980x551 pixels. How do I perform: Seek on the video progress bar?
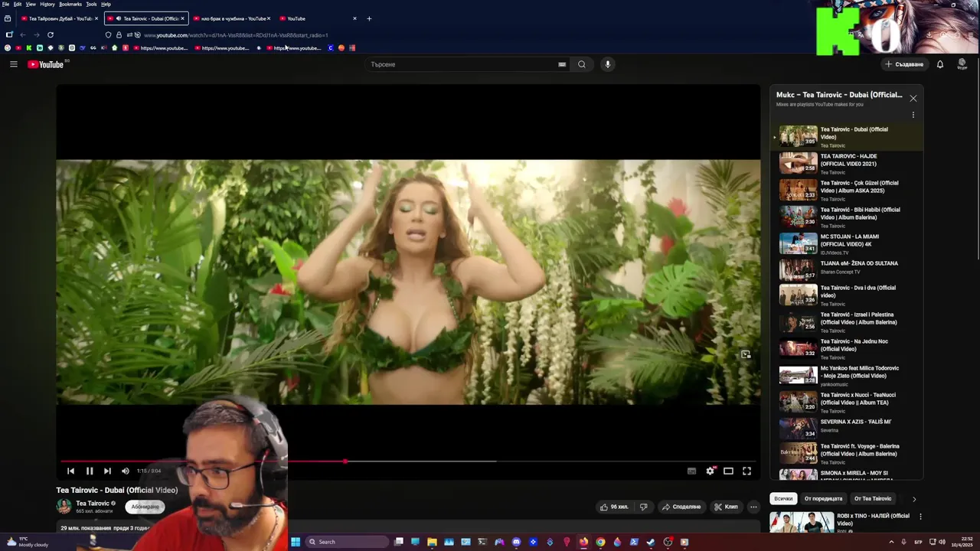(x=408, y=461)
